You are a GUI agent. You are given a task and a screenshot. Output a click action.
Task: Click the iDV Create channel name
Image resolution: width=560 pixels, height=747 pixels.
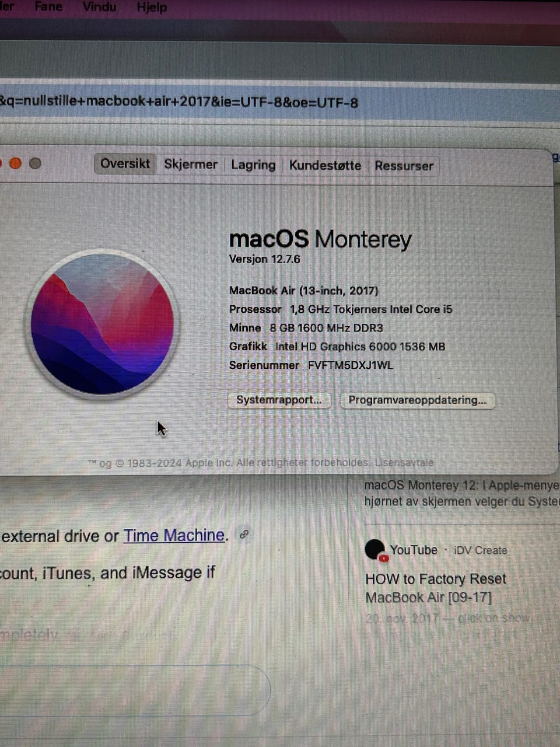point(481,550)
